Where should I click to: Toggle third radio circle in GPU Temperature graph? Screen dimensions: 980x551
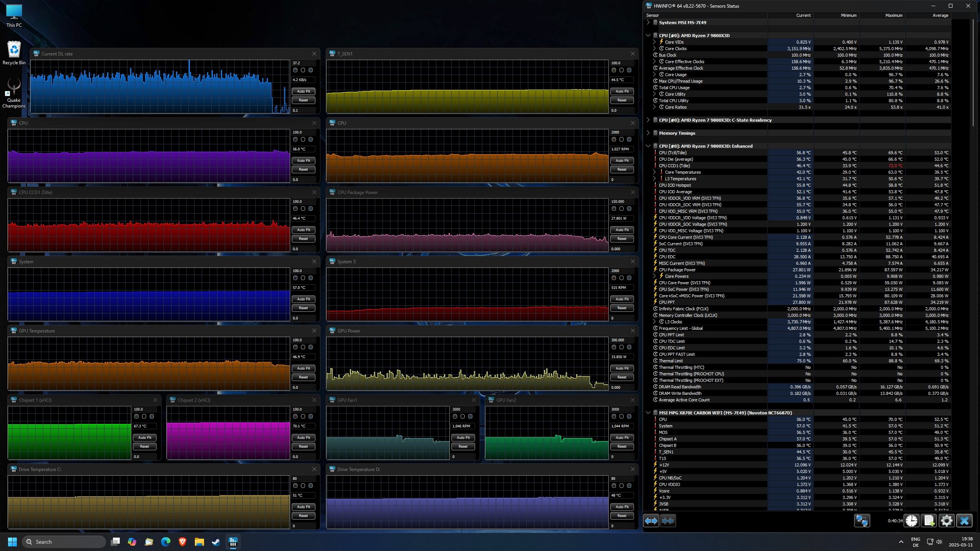point(310,347)
